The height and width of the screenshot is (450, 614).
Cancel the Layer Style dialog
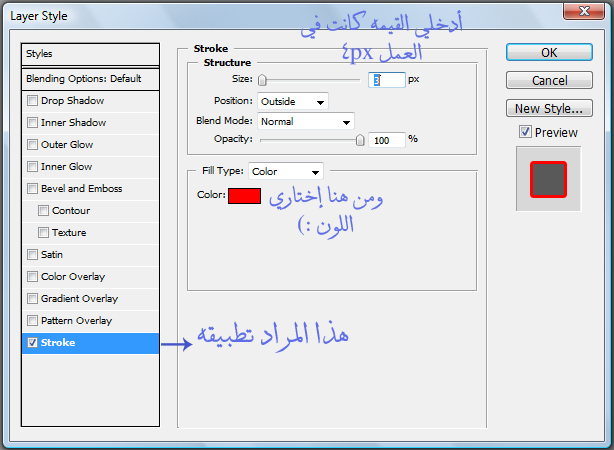point(549,80)
